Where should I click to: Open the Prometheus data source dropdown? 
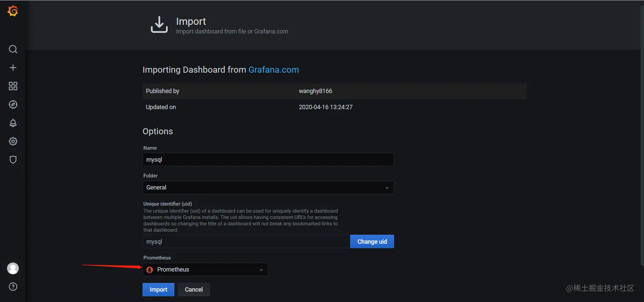[205, 270]
